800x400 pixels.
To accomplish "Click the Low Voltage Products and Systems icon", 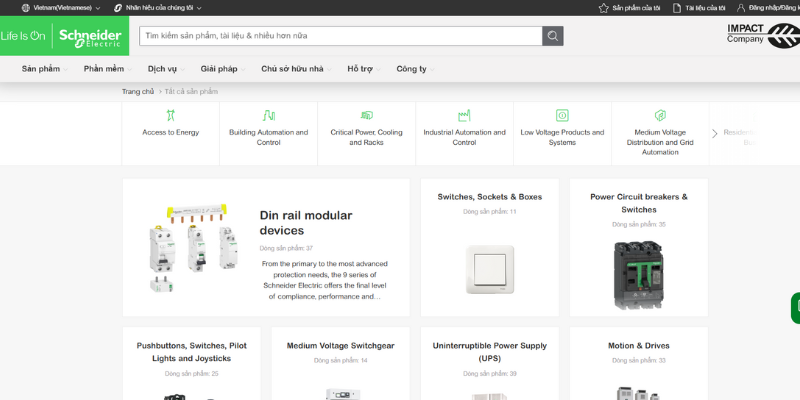I will coord(562,115).
